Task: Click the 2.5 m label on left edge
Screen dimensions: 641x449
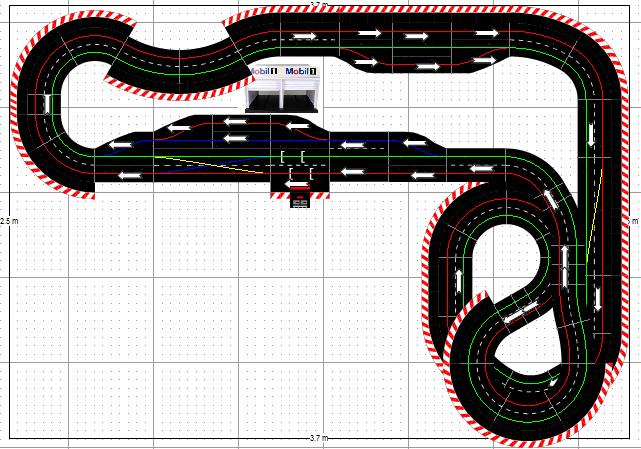Action: (x=8, y=220)
